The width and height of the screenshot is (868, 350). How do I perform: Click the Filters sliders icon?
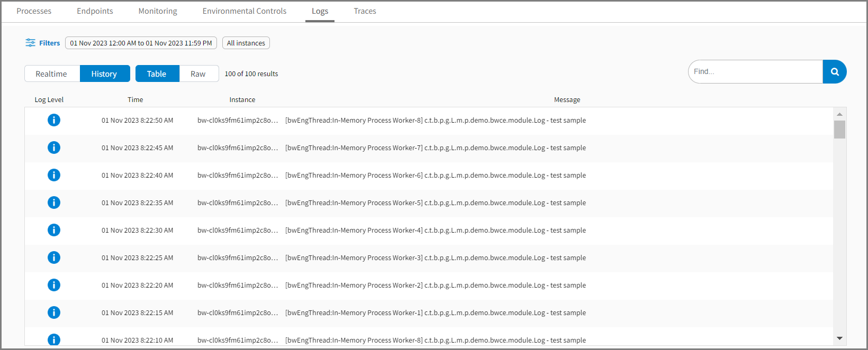click(x=30, y=43)
